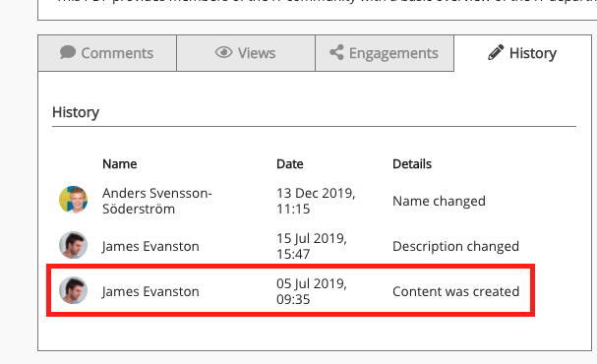Image resolution: width=597 pixels, height=364 pixels.
Task: Click James Evanston name in 05 Jul row
Action: click(150, 291)
